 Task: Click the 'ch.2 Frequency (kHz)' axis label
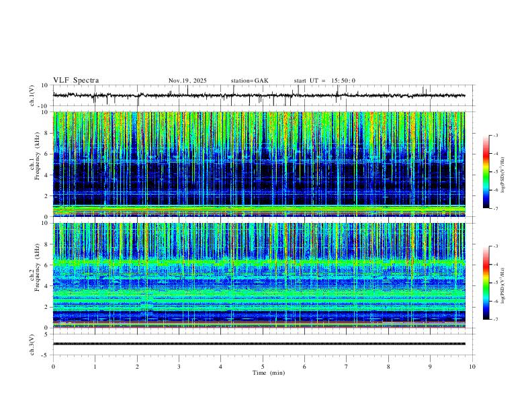click(x=35, y=267)
